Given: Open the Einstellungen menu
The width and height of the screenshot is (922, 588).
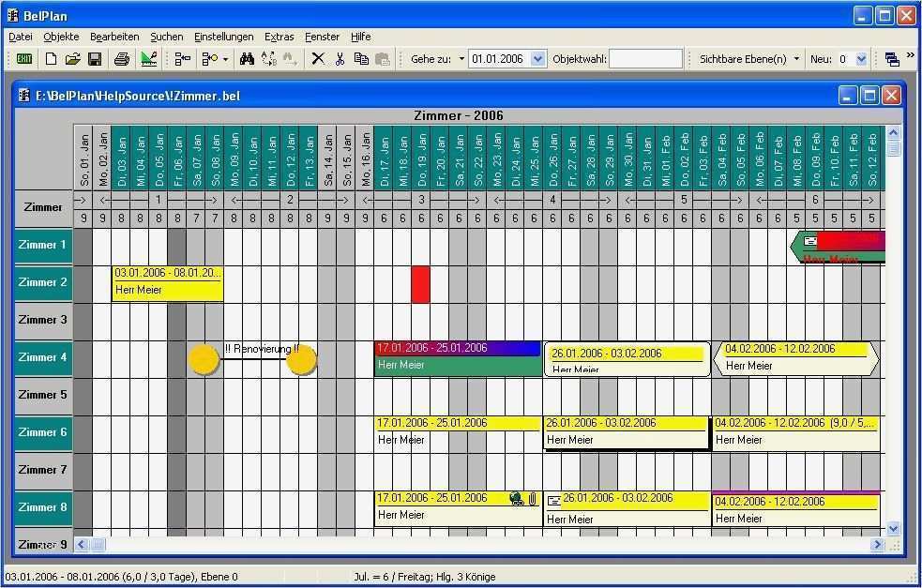Looking at the screenshot, I should point(224,37).
